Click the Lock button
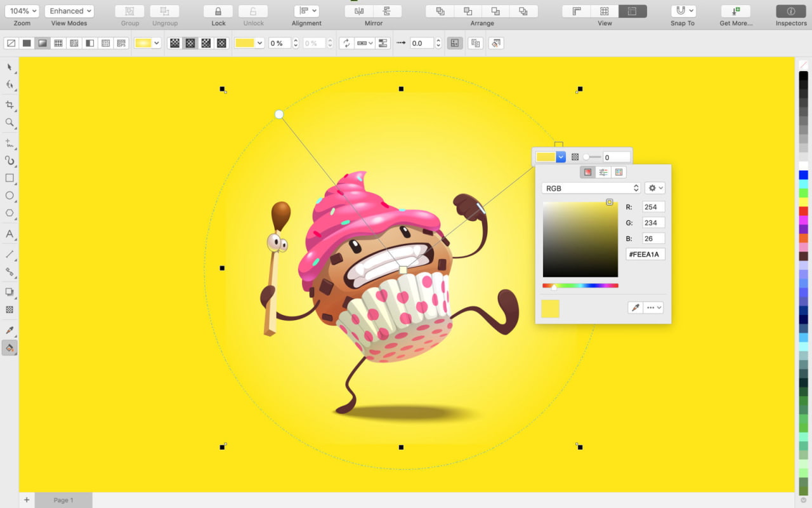812x508 pixels. (x=218, y=11)
